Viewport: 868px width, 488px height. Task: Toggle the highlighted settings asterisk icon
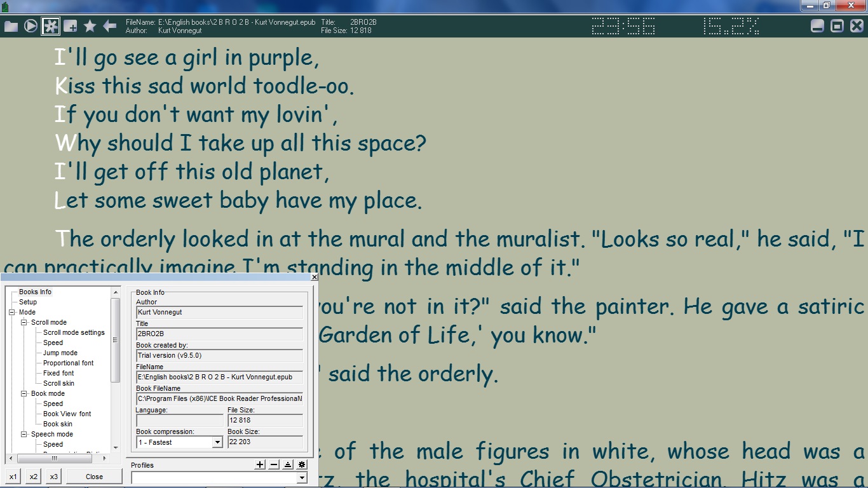tap(50, 26)
